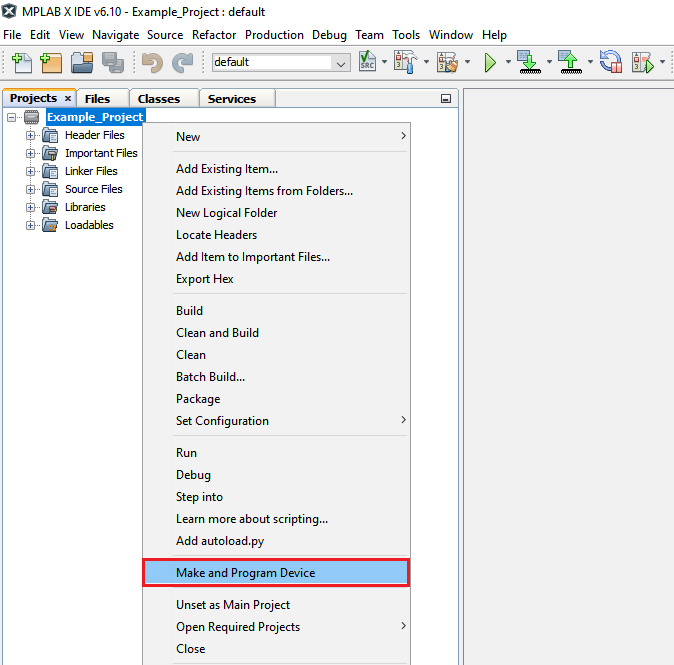The width and height of the screenshot is (674, 665).
Task: Open dropdown arrow next to Debug Project icon
Action: coord(662,62)
